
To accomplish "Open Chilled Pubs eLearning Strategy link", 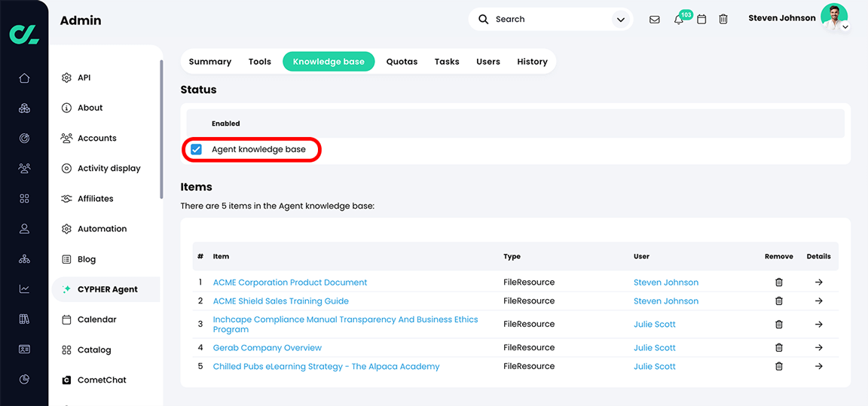I will tap(326, 366).
